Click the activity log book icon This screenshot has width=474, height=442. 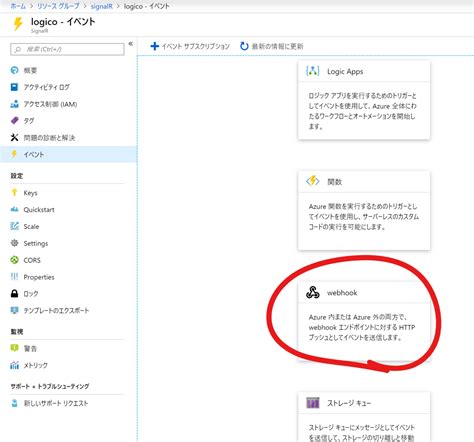(x=14, y=87)
